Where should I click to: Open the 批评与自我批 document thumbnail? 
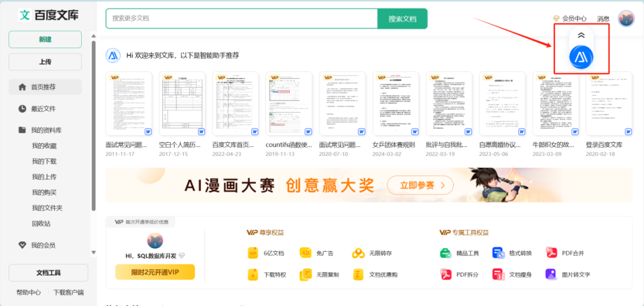450,104
